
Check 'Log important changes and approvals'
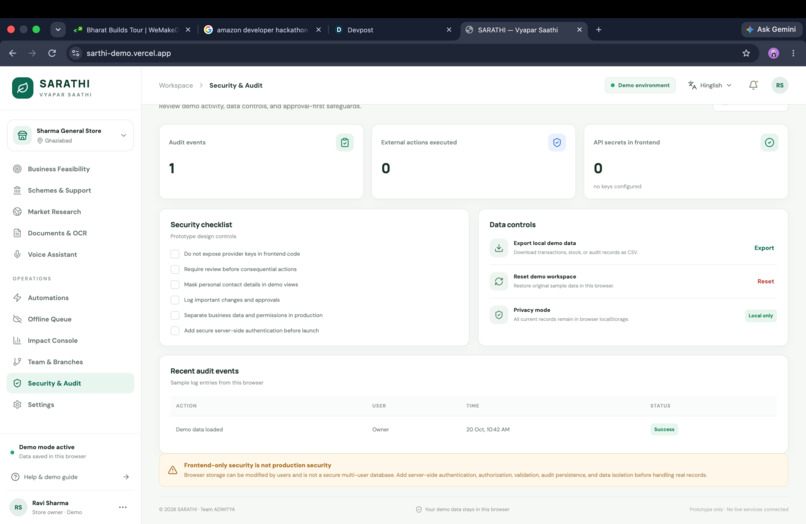point(175,300)
